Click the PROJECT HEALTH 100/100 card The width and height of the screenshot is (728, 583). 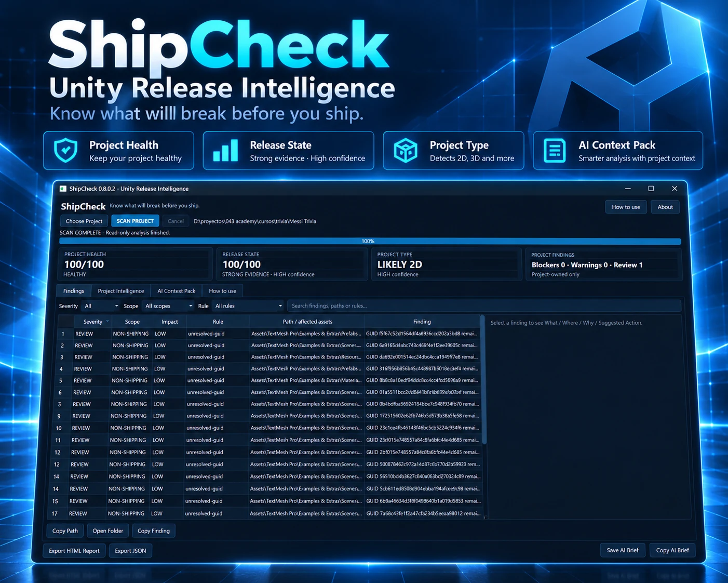(x=136, y=264)
